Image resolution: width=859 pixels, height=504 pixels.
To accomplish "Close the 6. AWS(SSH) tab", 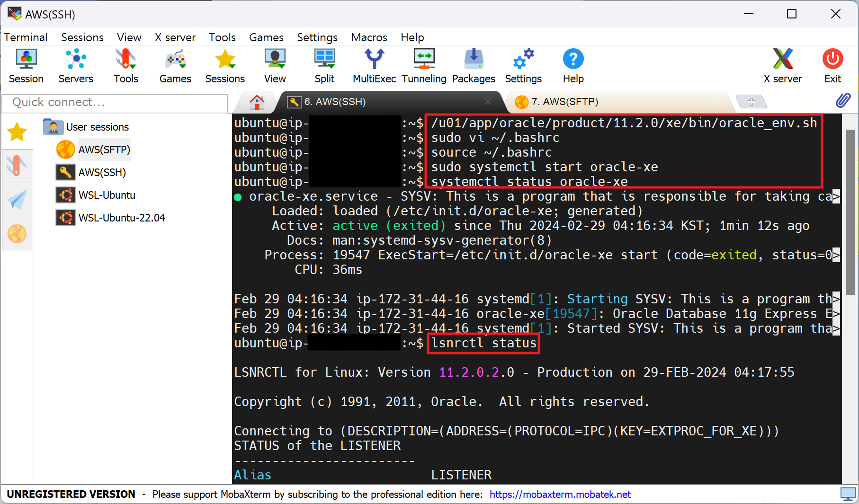I will click(488, 102).
